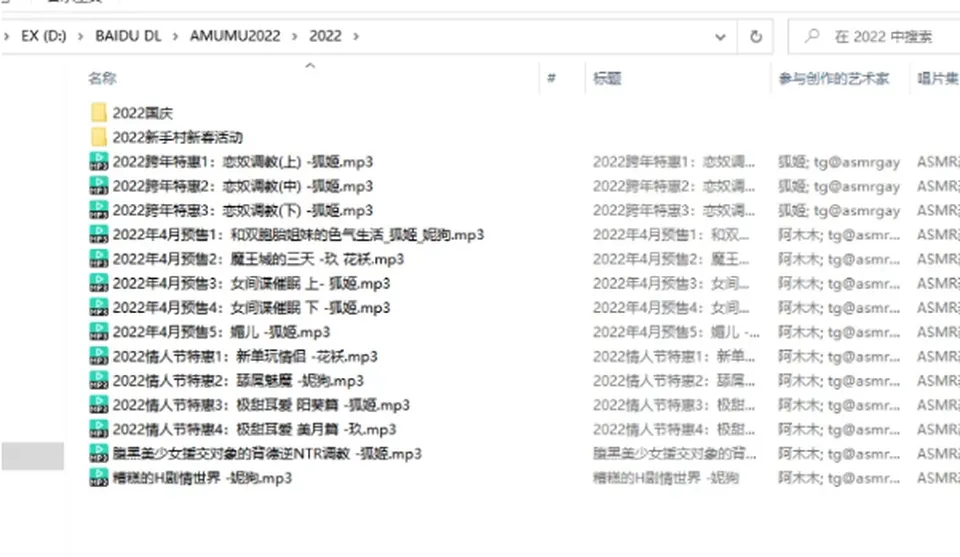The image size is (960, 557).
Task: Sort by the 名称 column header
Action: pyautogui.click(x=102, y=78)
